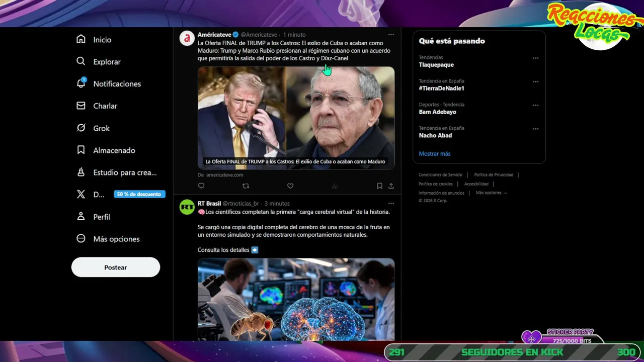This screenshot has height=362, width=644.
Task: Open the Almacenado bookmark icon
Action: [x=80, y=150]
